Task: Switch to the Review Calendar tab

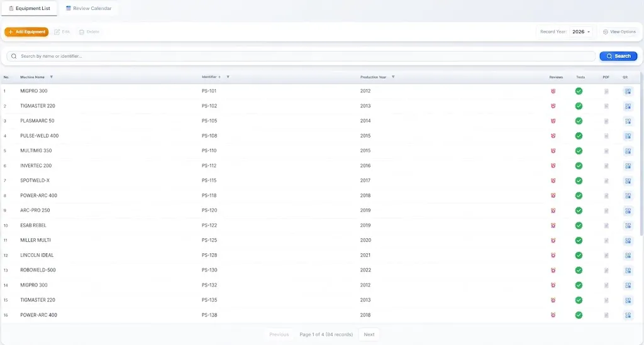Action: pyautogui.click(x=89, y=8)
